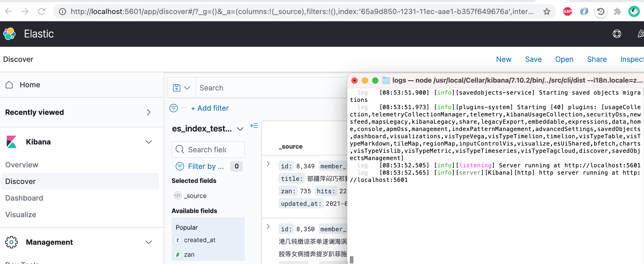Click the Add filter link
644x264 pixels.
(210, 108)
